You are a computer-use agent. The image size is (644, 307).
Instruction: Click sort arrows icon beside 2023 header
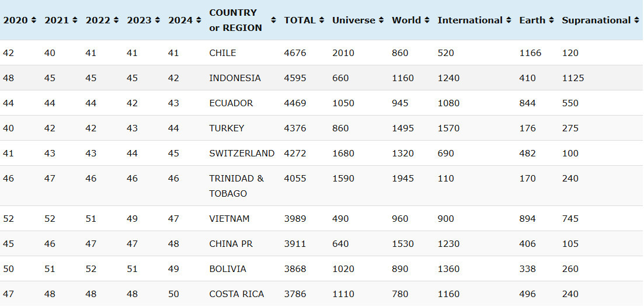[x=157, y=20]
